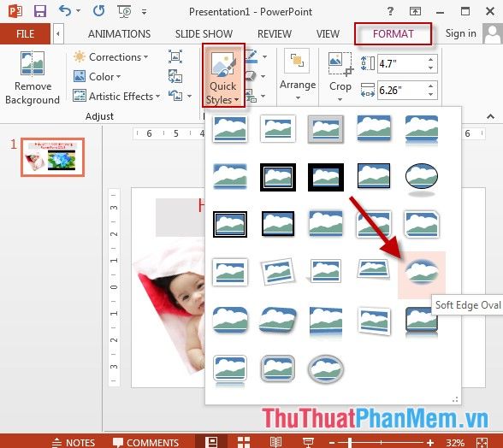
Task: Click Remove Background button
Action: click(33, 78)
